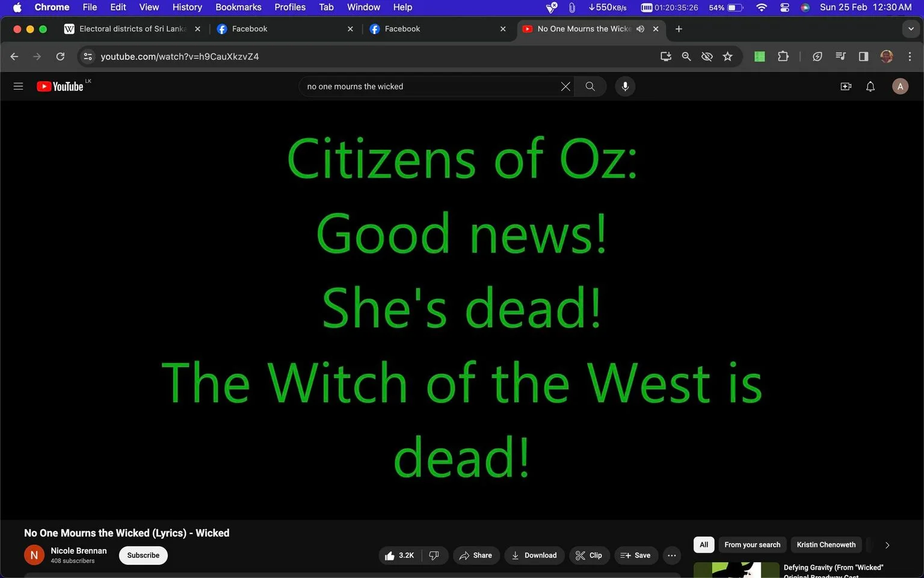Show more filter chips with chevron
This screenshot has width=924, height=578.
887,545
